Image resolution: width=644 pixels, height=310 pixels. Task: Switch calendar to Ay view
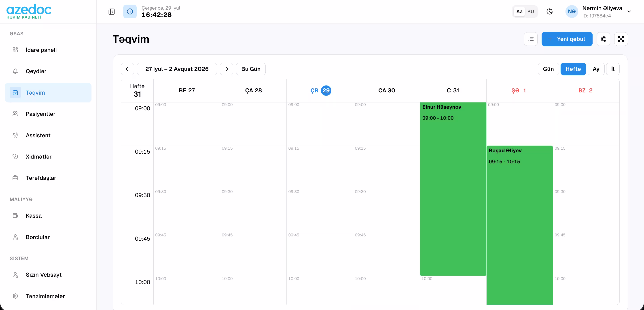(x=596, y=69)
